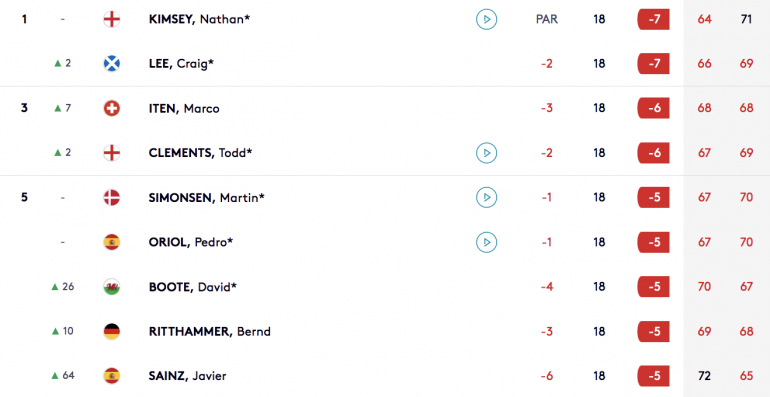Click the Scotland flag beside Craig Lee

point(112,64)
